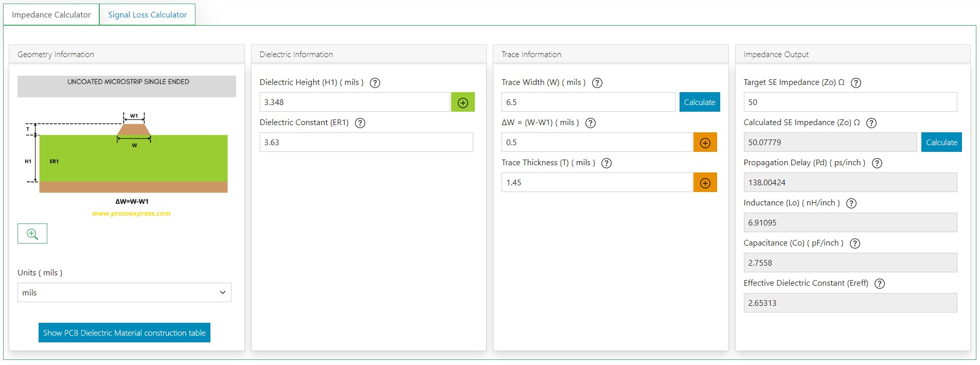980x365 pixels.
Task: Switch to the Signal Loss Calculator tab
Action: pos(147,15)
